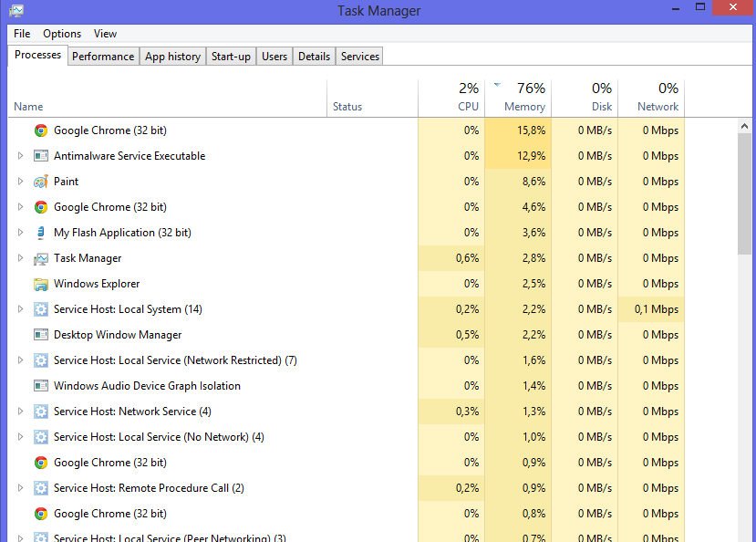This screenshot has height=542, width=756.
Task: Expand the Paint process group
Action: pyautogui.click(x=20, y=182)
